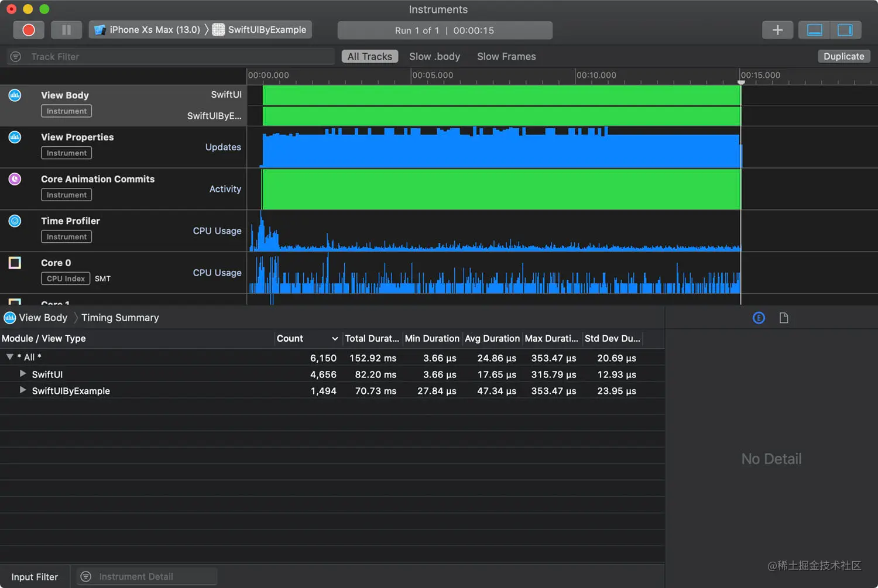Select the Core Animation Commits instrument icon
878x588 pixels.
coord(15,179)
